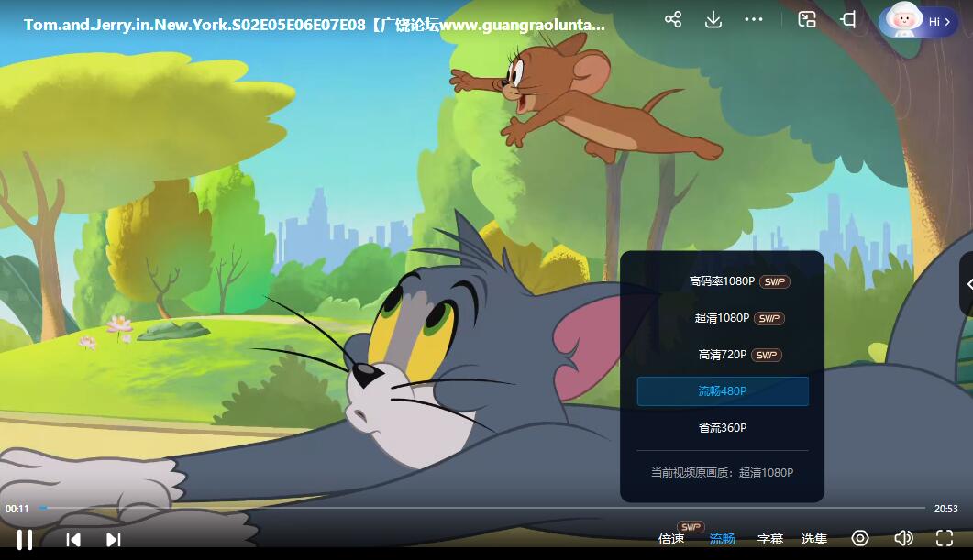Pause the video playback

click(x=25, y=540)
